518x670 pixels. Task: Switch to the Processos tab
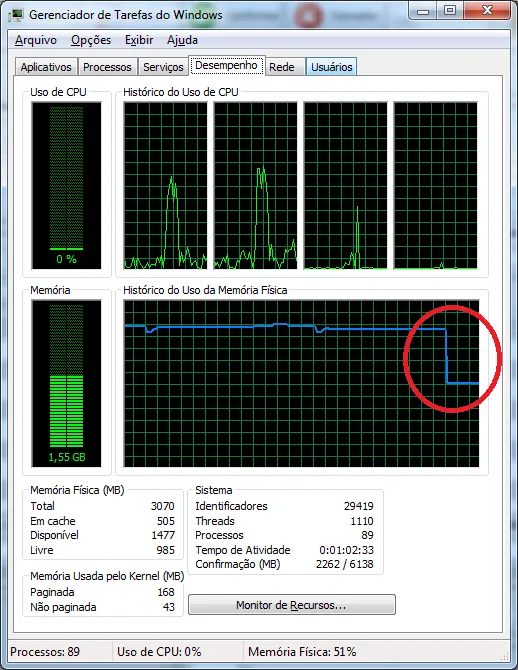click(107, 67)
